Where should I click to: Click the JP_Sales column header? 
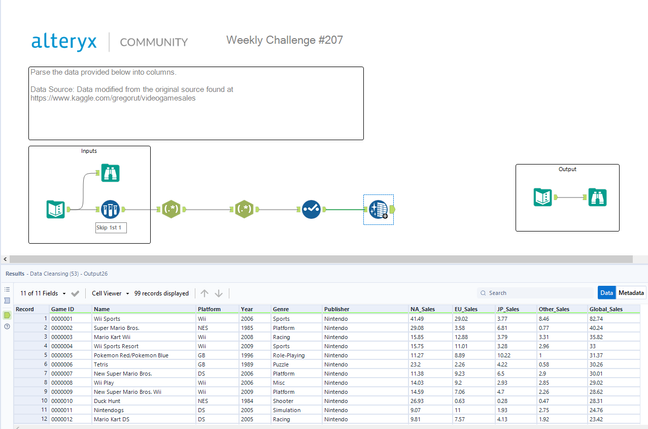[x=516, y=309]
